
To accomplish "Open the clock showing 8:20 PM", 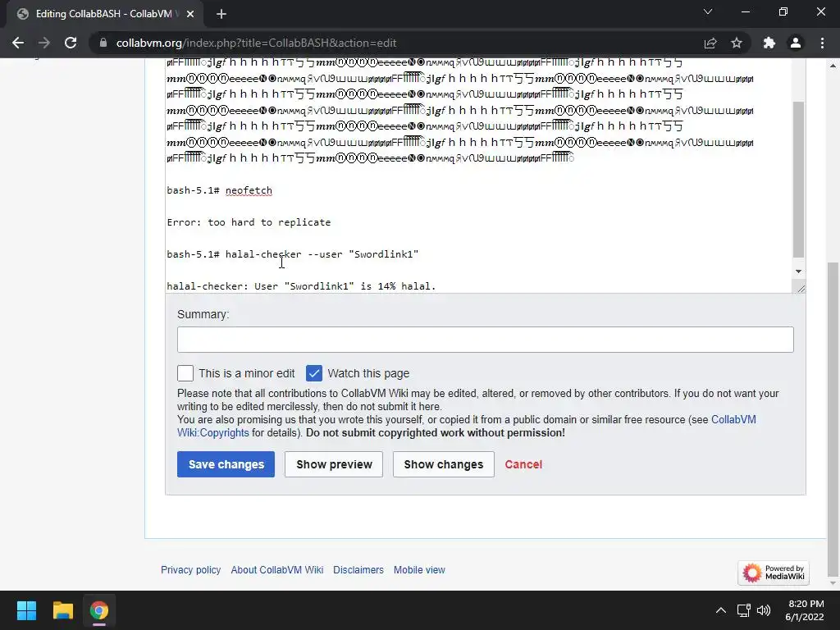I will [805, 610].
